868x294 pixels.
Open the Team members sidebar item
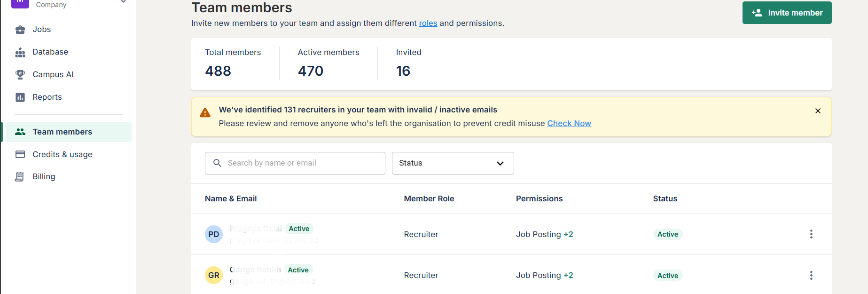coord(62,132)
